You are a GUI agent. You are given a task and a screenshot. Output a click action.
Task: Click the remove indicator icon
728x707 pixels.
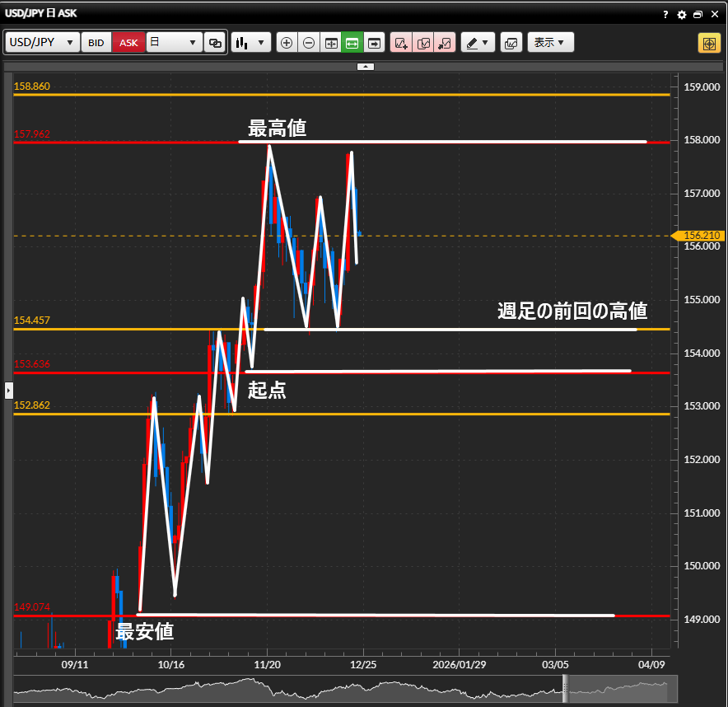coord(445,43)
